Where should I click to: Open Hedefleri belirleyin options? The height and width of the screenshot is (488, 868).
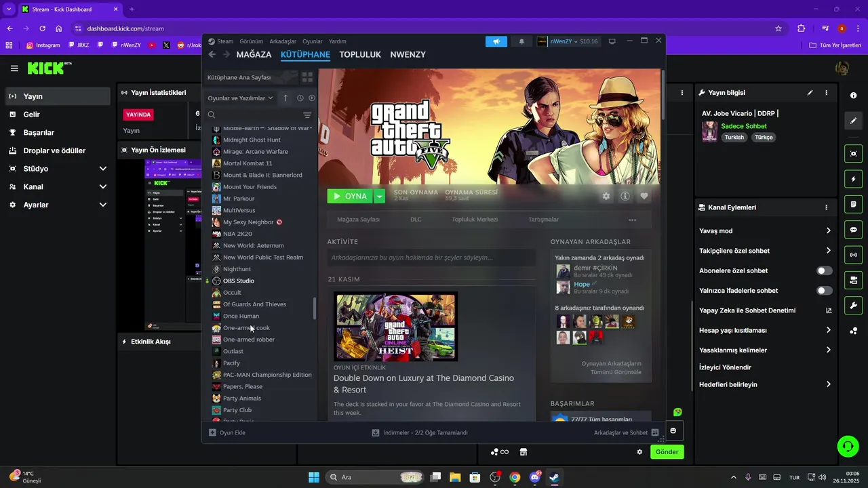(x=765, y=384)
